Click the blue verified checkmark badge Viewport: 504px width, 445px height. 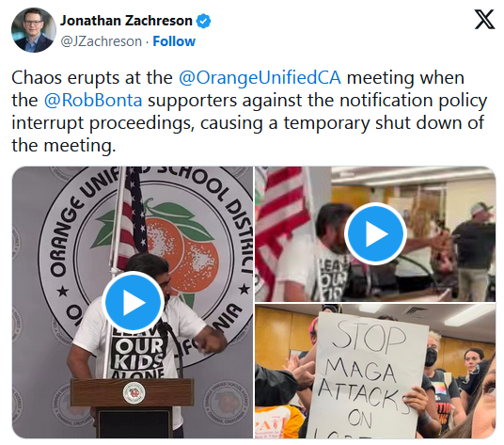click(203, 21)
